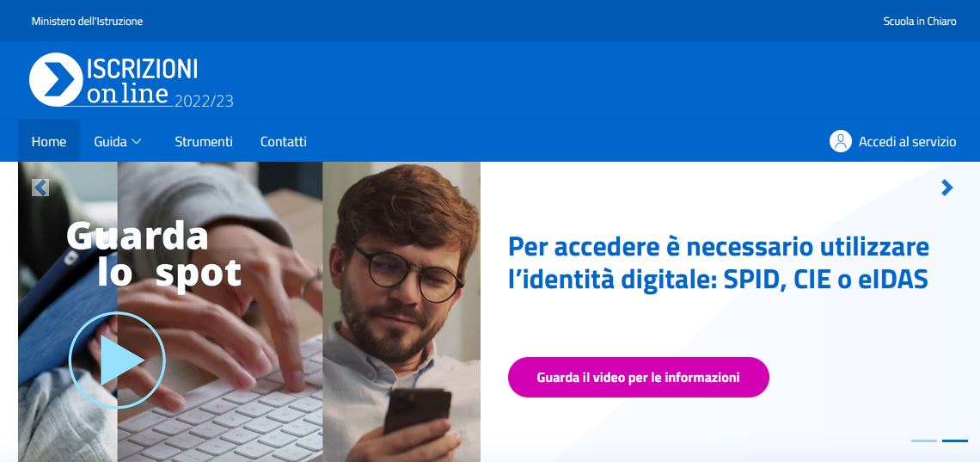Click the SPID, CIE o eIDAS headline

718,262
